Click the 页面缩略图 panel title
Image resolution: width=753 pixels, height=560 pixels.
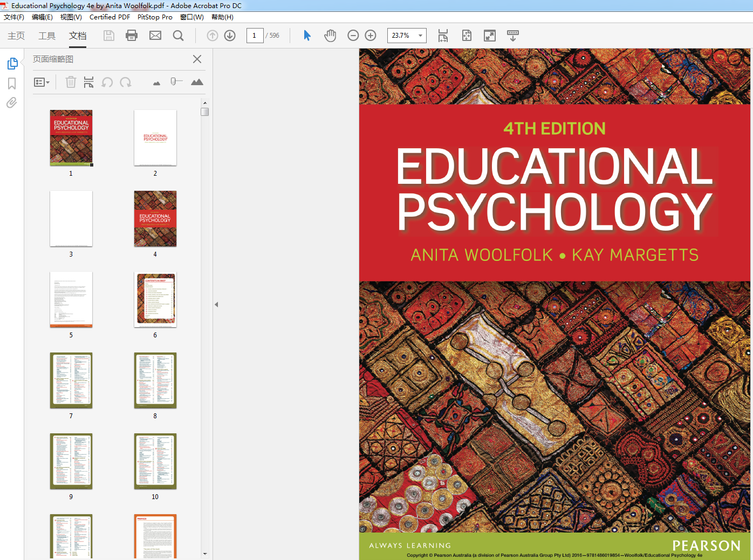point(53,59)
